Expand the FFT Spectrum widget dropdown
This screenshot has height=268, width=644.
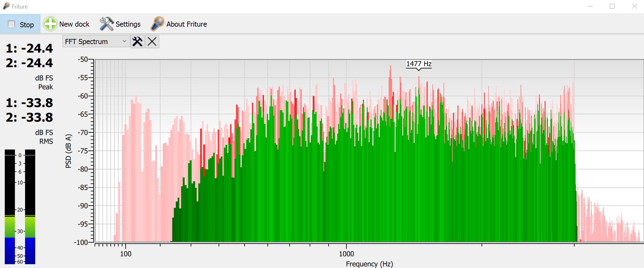124,41
